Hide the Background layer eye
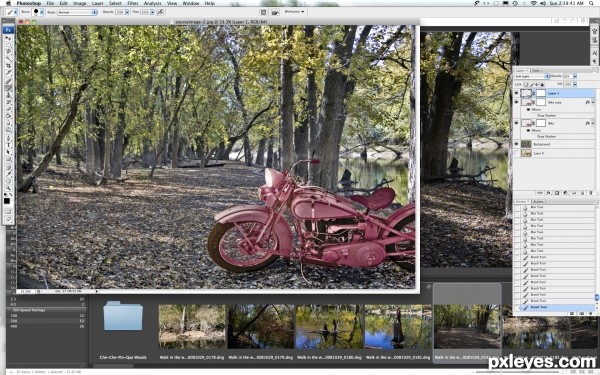 517,144
